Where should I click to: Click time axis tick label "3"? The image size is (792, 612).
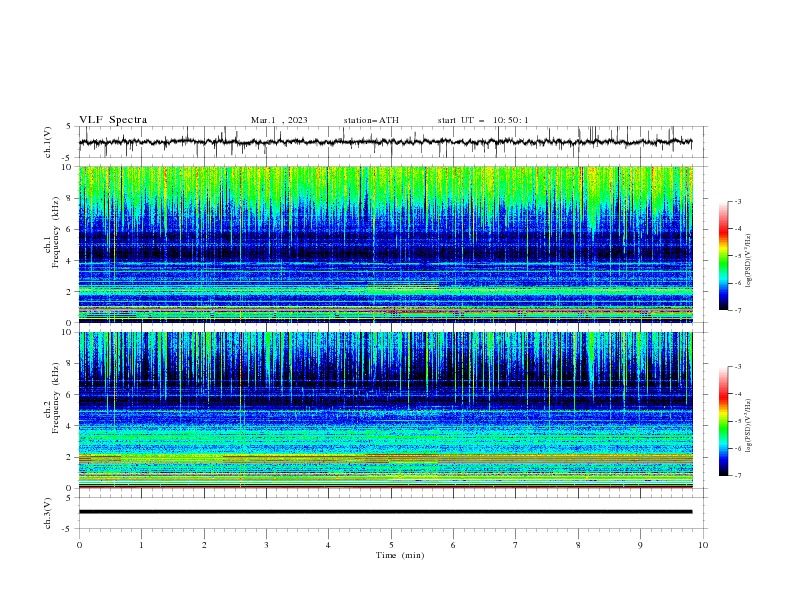266,545
